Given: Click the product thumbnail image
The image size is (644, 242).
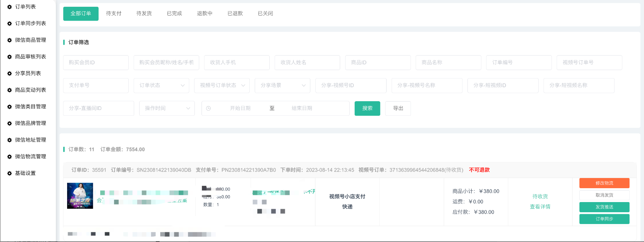Looking at the screenshot, I should pos(80,196).
